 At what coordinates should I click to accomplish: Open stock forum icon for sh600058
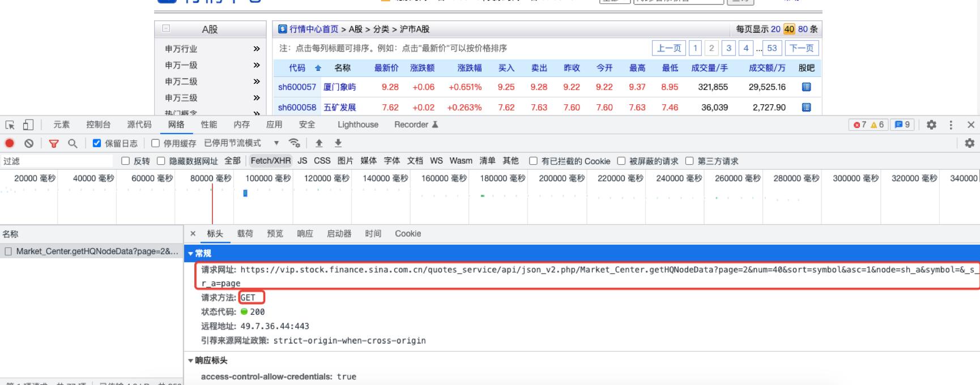[807, 108]
